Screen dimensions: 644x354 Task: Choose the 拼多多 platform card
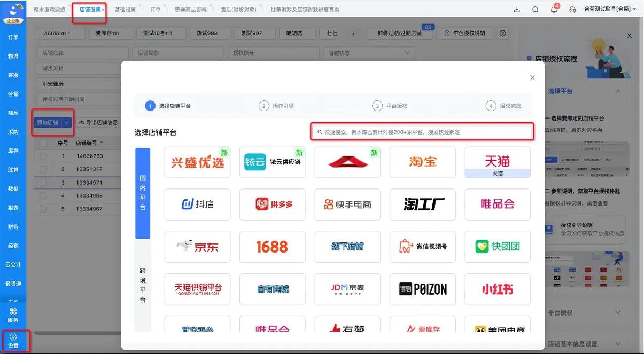coord(273,204)
